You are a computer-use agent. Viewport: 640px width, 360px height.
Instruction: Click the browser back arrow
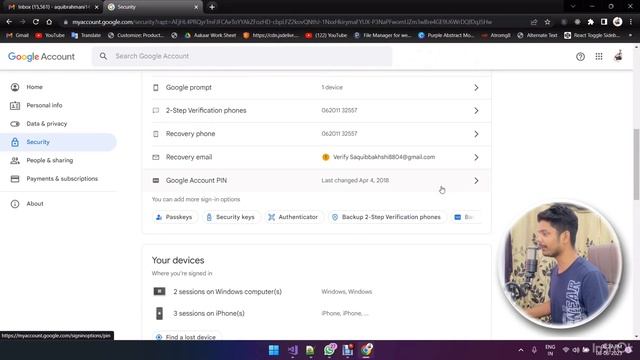[9, 22]
